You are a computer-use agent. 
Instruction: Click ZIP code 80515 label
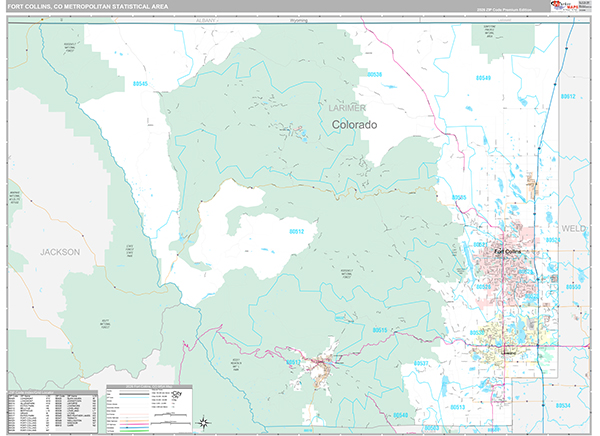pyautogui.click(x=379, y=329)
